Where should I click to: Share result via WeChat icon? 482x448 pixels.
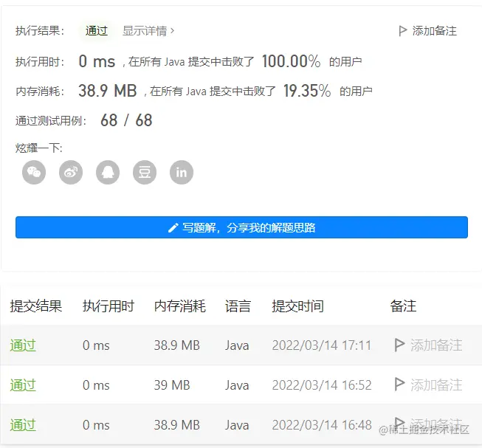click(34, 172)
